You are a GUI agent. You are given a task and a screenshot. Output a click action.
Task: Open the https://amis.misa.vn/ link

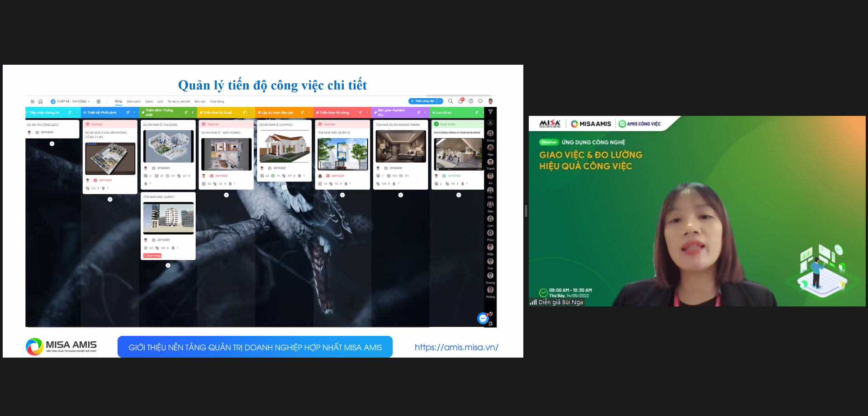(x=456, y=347)
